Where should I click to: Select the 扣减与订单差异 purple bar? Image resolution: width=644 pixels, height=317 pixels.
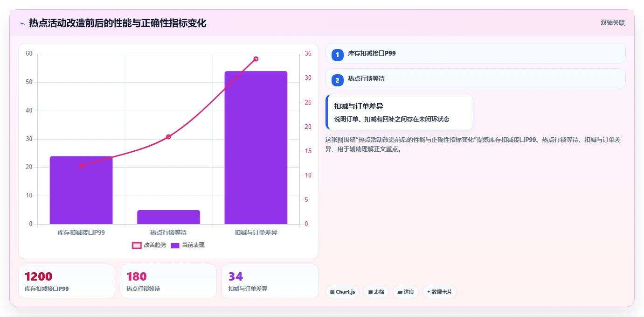point(256,148)
